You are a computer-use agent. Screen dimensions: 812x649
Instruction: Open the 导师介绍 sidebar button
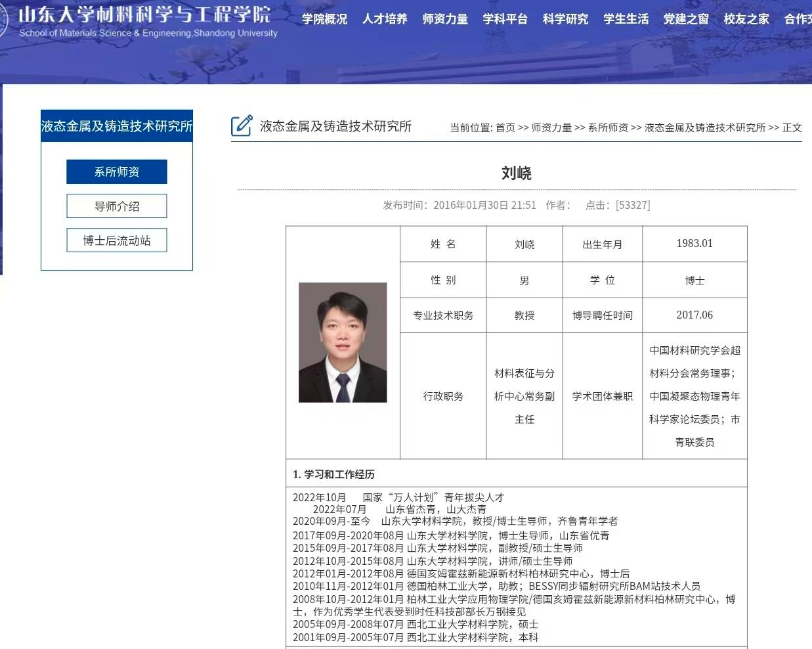tap(117, 206)
